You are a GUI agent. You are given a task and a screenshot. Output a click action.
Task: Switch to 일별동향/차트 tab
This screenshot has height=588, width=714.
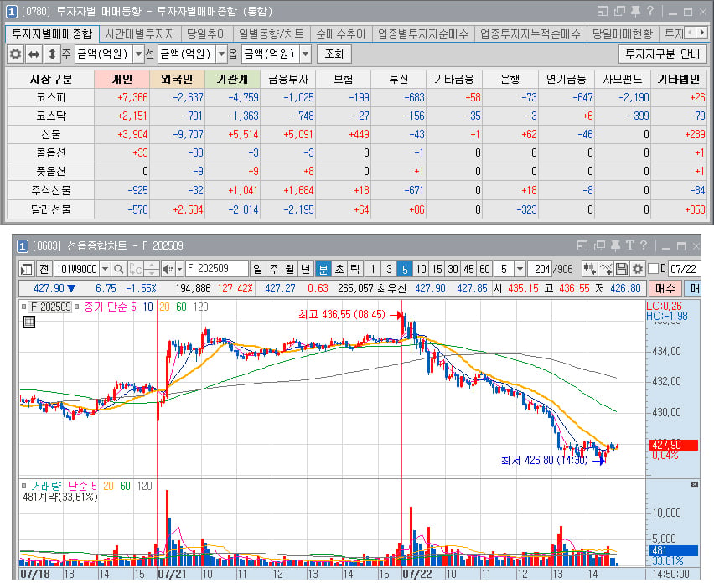271,34
